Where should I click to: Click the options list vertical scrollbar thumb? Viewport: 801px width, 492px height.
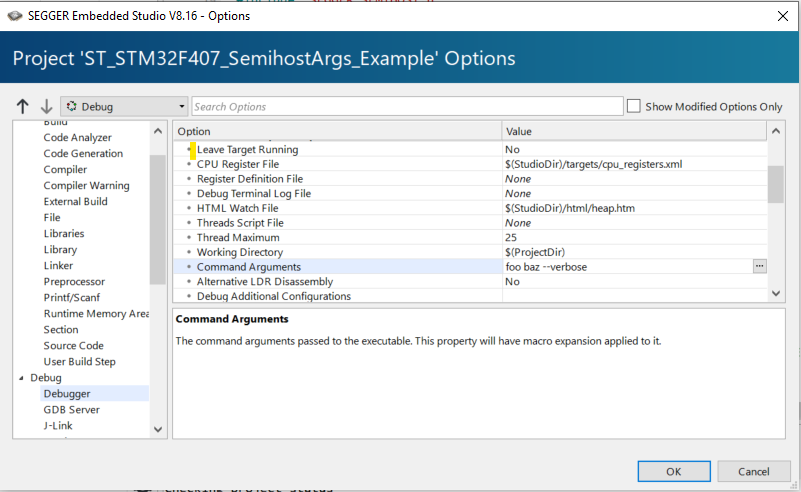point(776,184)
